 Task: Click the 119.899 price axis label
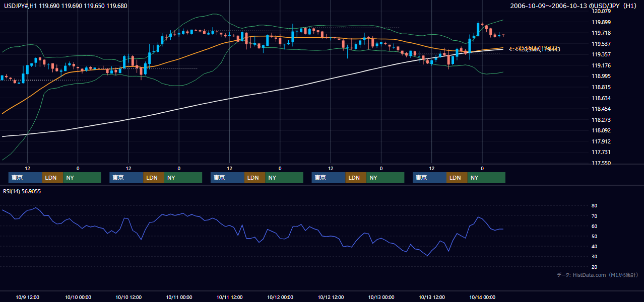pyautogui.click(x=601, y=22)
